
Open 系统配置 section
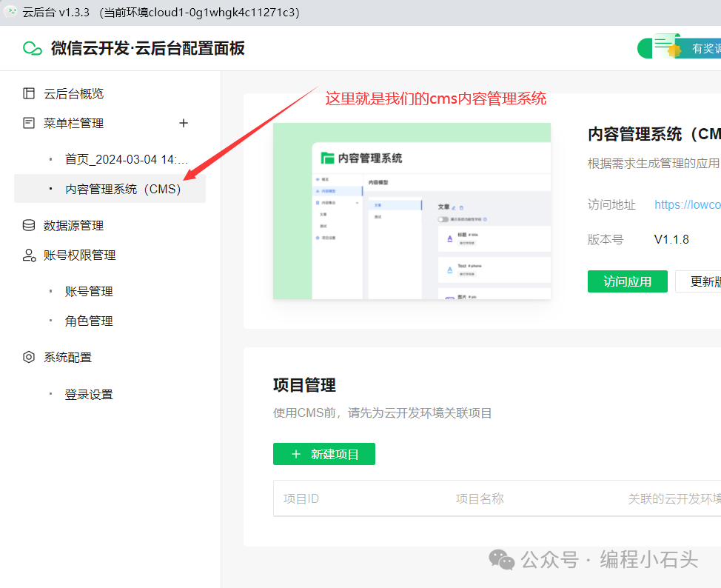pyautogui.click(x=67, y=358)
